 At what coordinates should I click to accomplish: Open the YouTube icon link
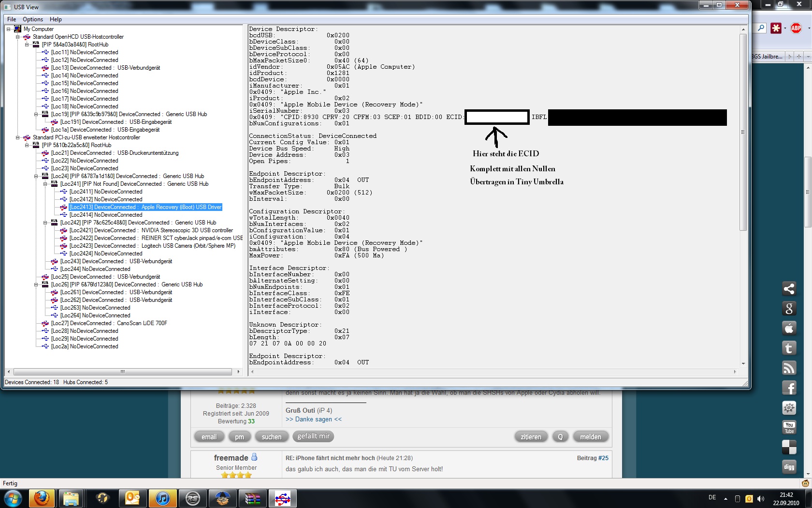[x=789, y=427]
